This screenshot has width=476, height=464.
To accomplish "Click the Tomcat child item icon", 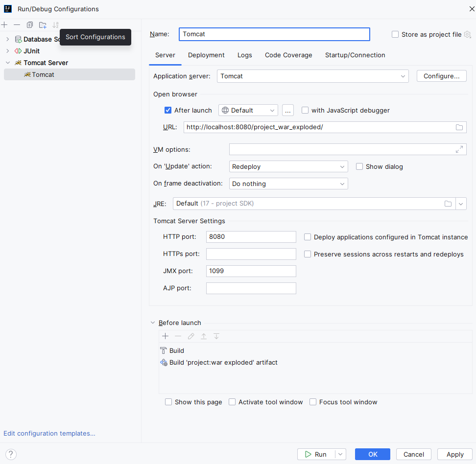I will (27, 75).
